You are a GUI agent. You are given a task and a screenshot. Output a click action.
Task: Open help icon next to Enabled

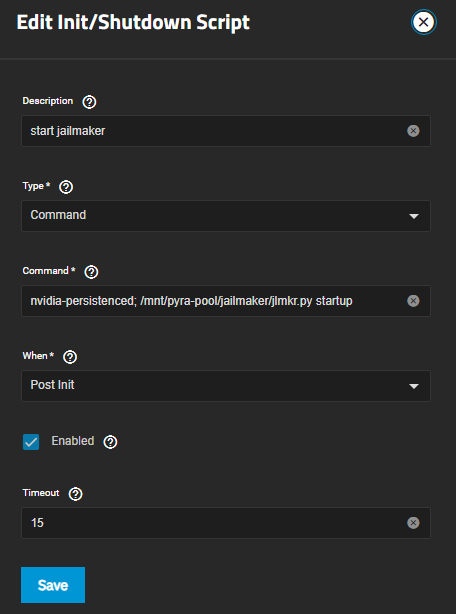(x=110, y=442)
